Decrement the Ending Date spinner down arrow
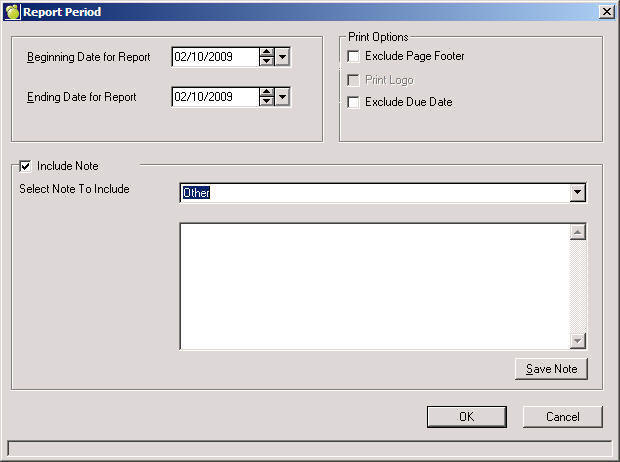Screen dimensions: 620x462 pyautogui.click(x=266, y=102)
